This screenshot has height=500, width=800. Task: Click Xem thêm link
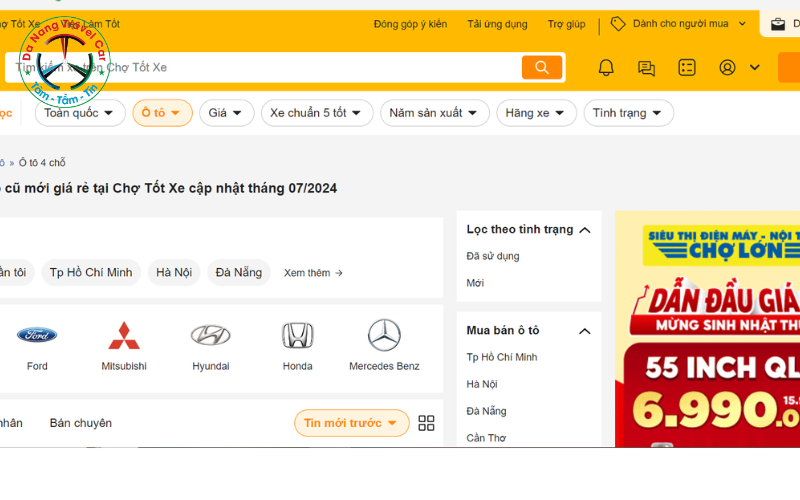(313, 273)
